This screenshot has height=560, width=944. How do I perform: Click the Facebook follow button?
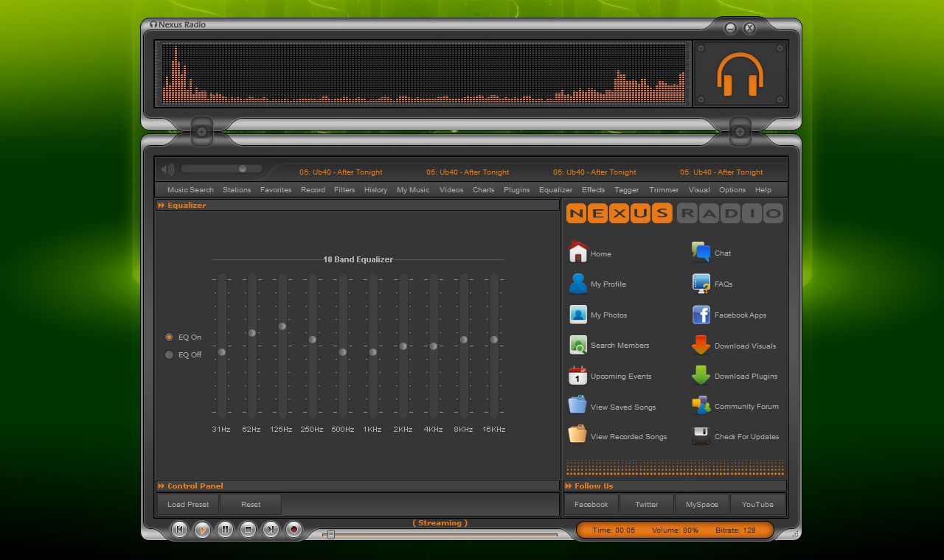pyautogui.click(x=591, y=505)
